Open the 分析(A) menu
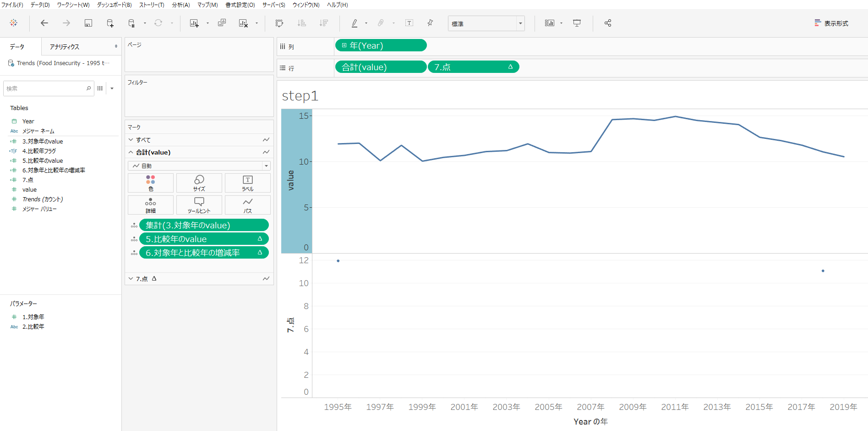The image size is (868, 431). point(180,5)
